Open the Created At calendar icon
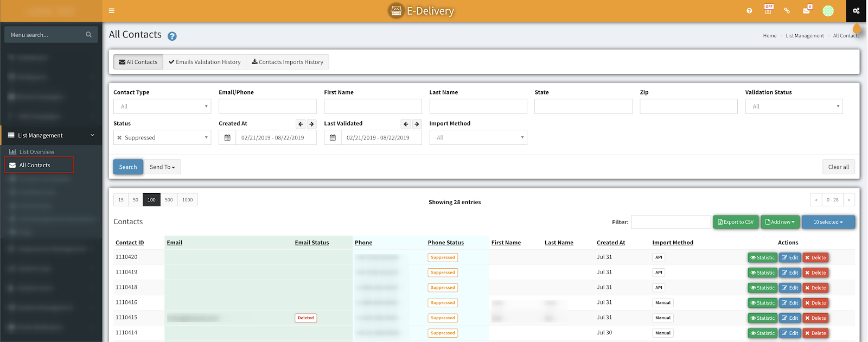The width and height of the screenshot is (868, 342). coord(227,137)
